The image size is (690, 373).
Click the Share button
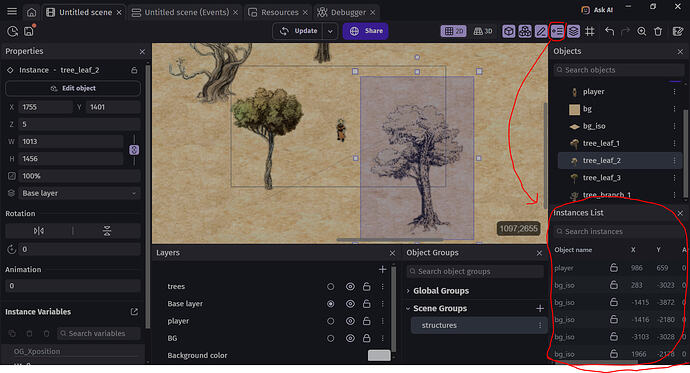point(366,31)
